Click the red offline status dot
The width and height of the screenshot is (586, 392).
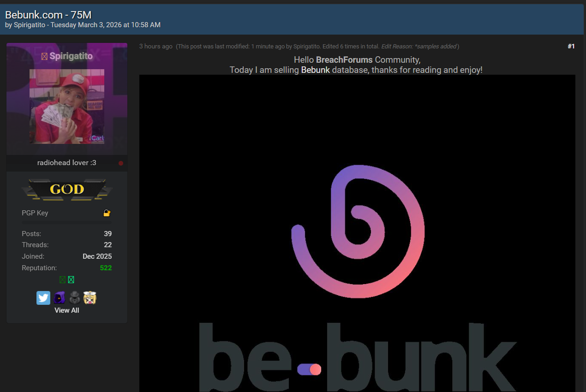coord(121,163)
